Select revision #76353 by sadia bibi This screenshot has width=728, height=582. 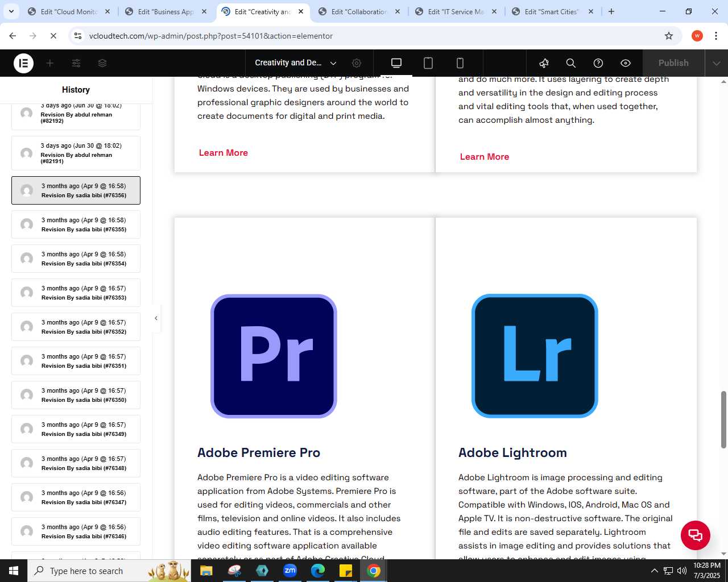76,293
